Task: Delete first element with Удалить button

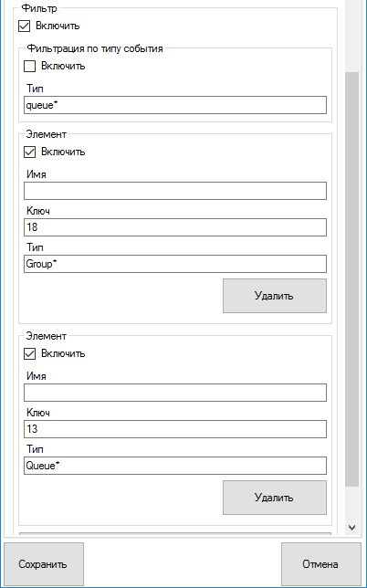Action: click(x=275, y=296)
